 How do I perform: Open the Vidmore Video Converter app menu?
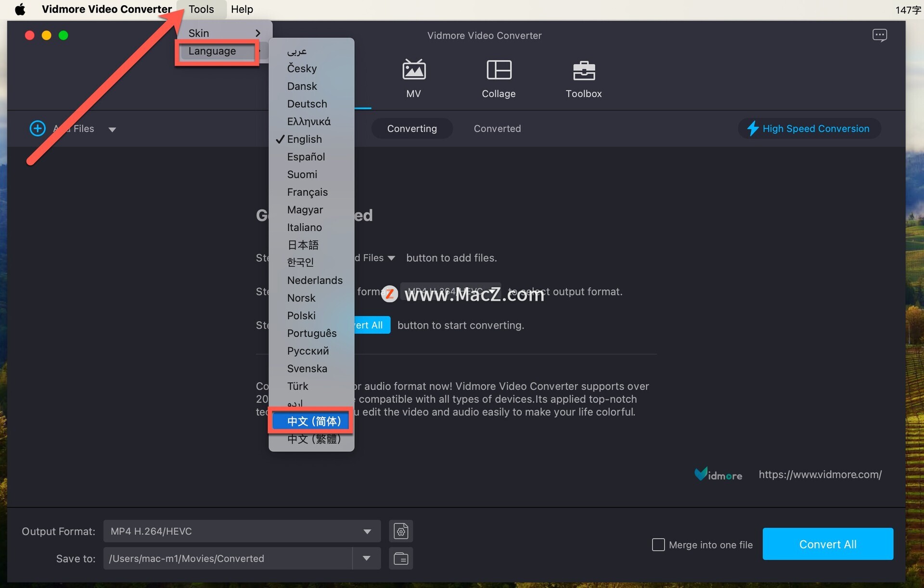click(107, 9)
